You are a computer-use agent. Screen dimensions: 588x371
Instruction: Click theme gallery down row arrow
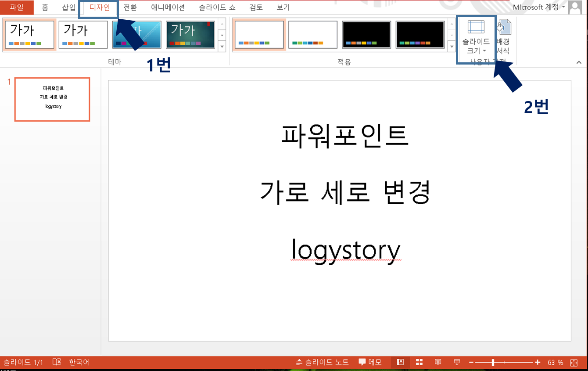coord(222,35)
